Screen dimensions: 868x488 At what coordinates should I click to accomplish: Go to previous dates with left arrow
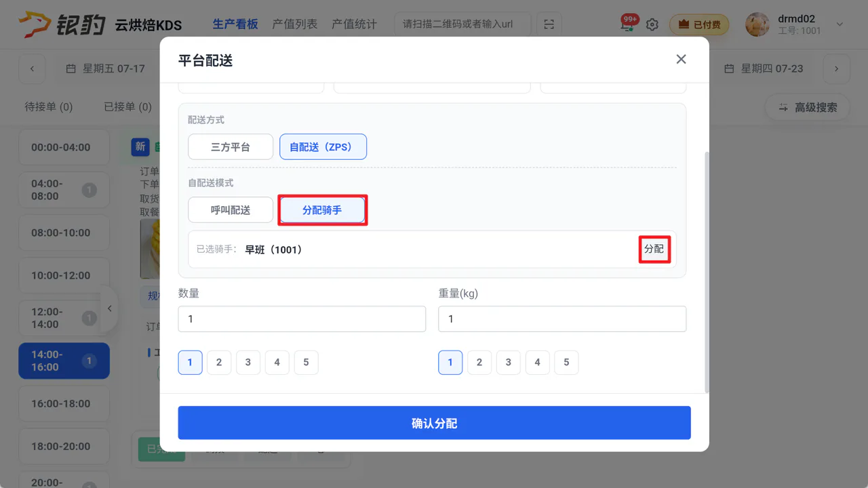(32, 68)
